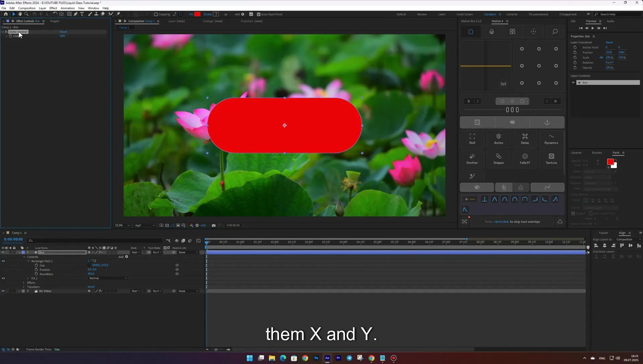Screen dimensions: 643x364
Task: Open the resolution Half dropdown
Action: point(145,225)
